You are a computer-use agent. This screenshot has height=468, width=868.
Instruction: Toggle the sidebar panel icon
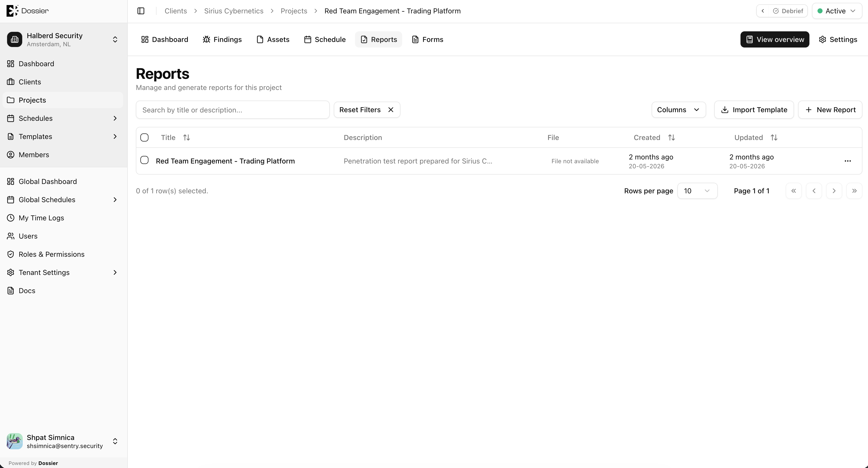click(x=141, y=11)
